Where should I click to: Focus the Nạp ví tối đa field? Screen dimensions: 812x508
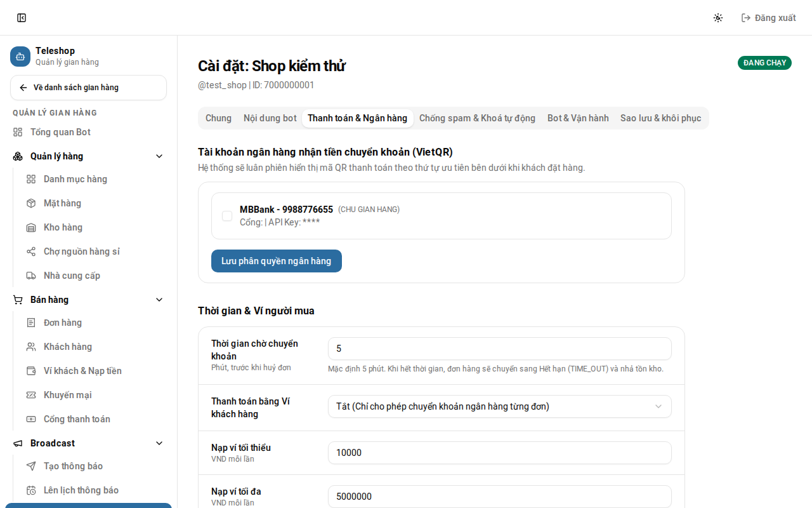499,497
